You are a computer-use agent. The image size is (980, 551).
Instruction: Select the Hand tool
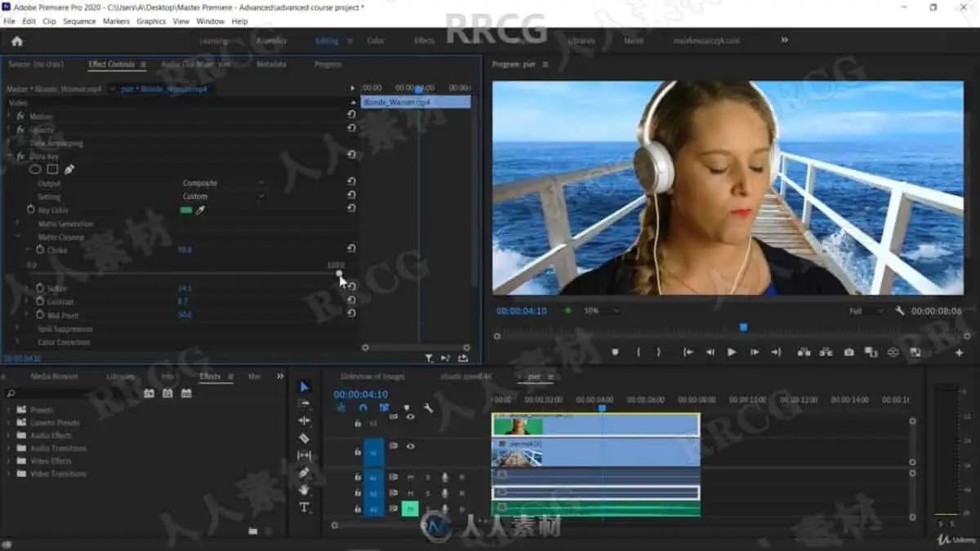point(305,490)
